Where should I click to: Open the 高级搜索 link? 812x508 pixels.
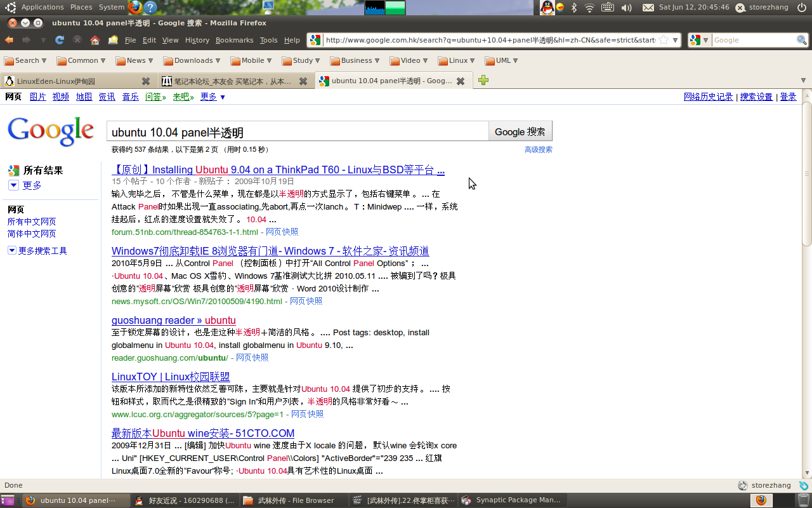click(x=539, y=150)
